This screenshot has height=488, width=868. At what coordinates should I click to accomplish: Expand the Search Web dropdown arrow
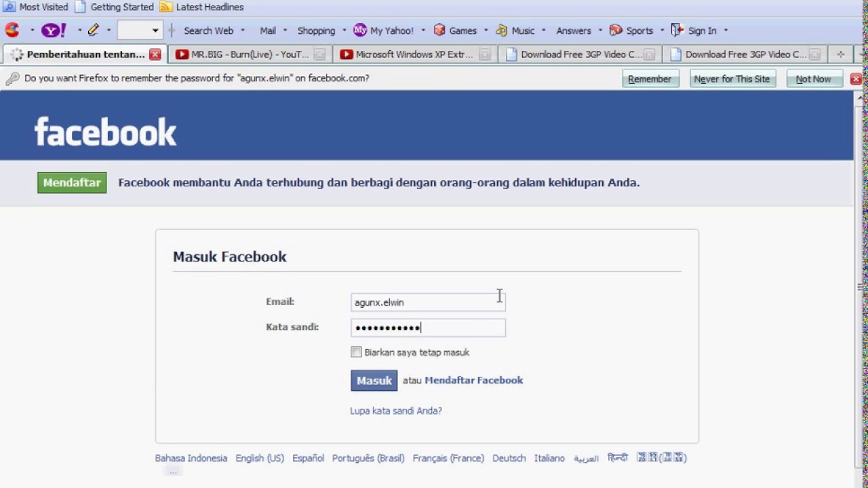point(242,30)
